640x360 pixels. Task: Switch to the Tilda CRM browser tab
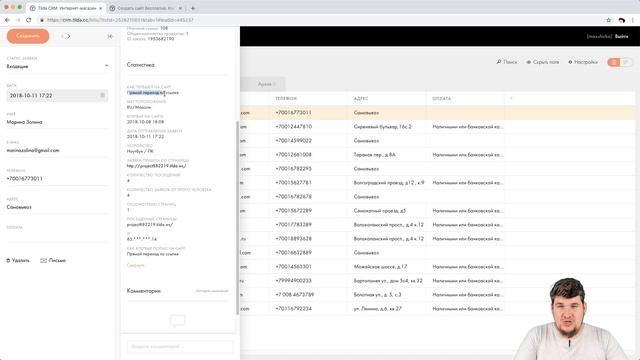(x=65, y=8)
